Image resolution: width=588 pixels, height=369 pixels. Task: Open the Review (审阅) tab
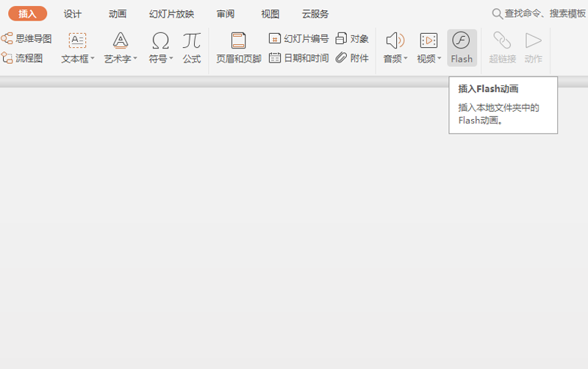pyautogui.click(x=226, y=14)
